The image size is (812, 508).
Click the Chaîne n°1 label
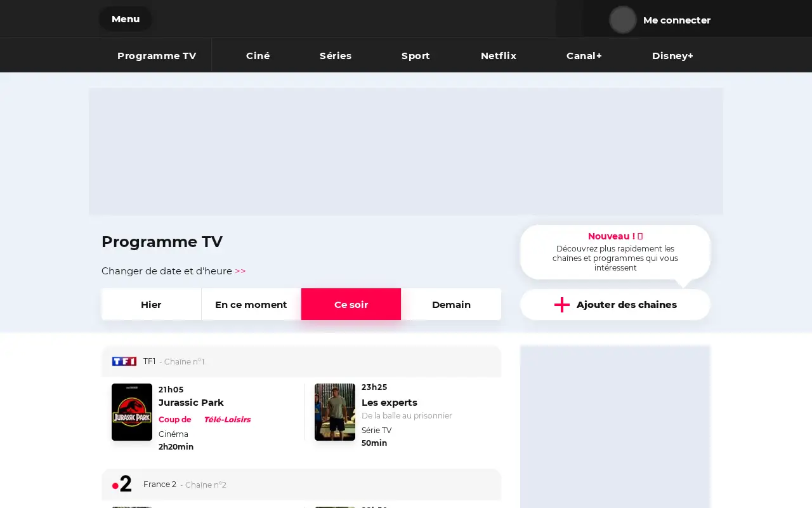coord(182,362)
